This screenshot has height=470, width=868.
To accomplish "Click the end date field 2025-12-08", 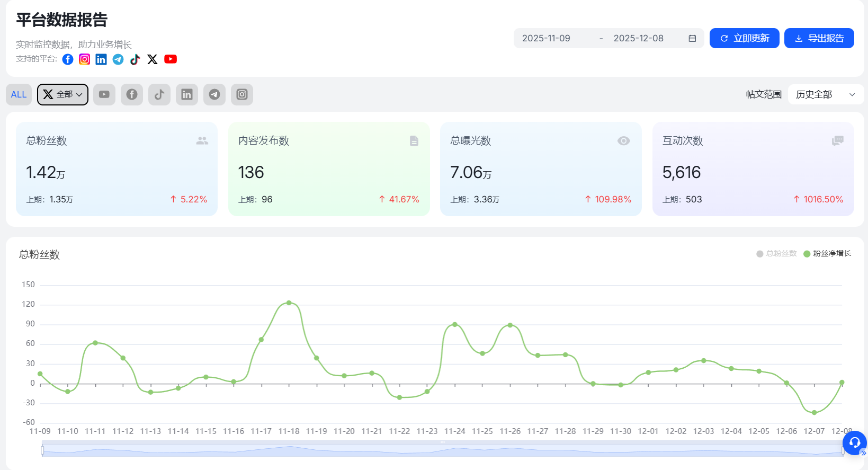I will [638, 38].
